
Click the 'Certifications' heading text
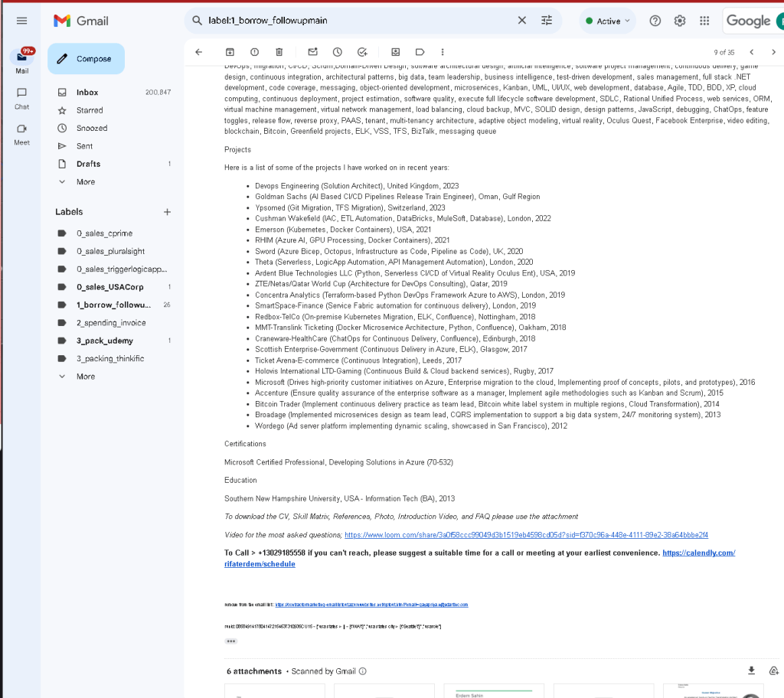[x=245, y=444]
